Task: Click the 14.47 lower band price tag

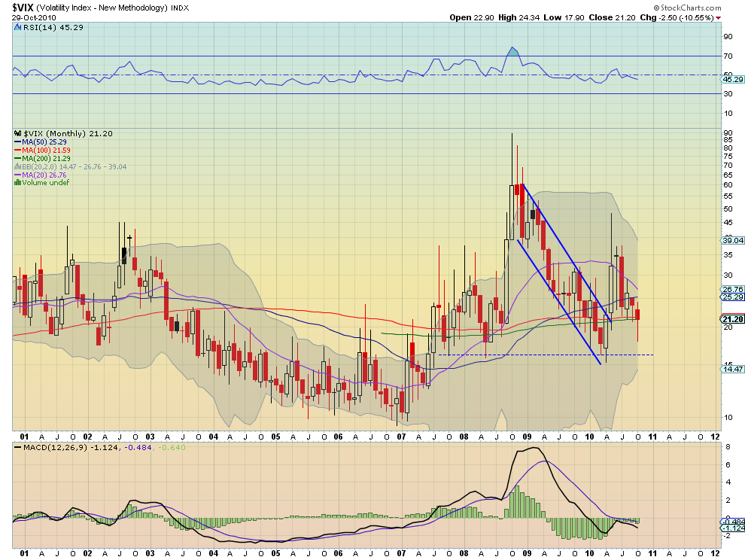Action: coord(733,370)
